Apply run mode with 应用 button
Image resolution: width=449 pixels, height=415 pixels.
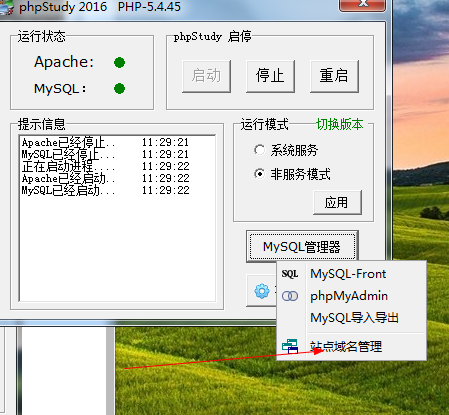[337, 202]
